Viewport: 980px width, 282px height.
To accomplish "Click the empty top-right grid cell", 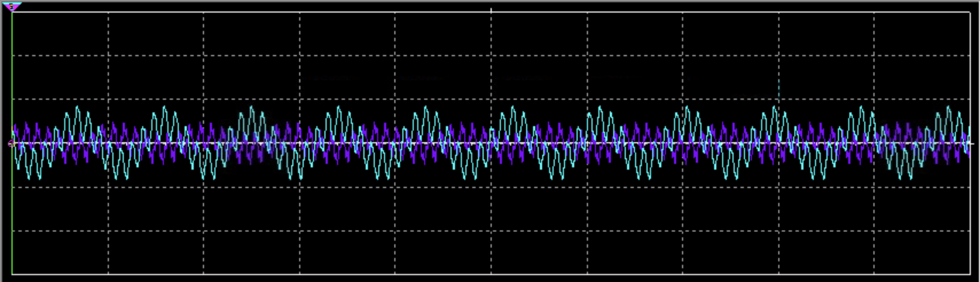I will (922, 33).
